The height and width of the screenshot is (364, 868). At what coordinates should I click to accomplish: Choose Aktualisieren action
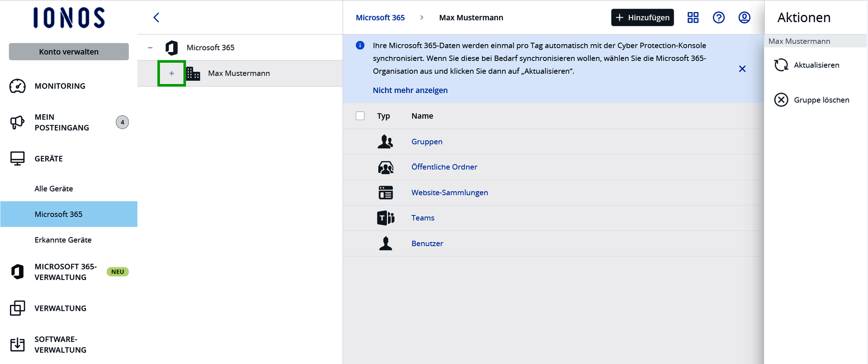coord(816,65)
